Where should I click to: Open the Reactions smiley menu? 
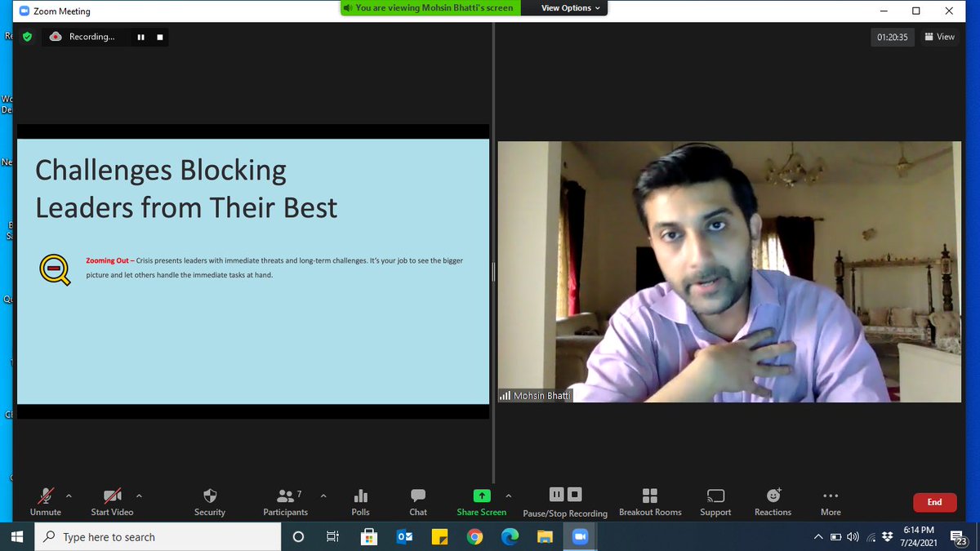pos(773,501)
